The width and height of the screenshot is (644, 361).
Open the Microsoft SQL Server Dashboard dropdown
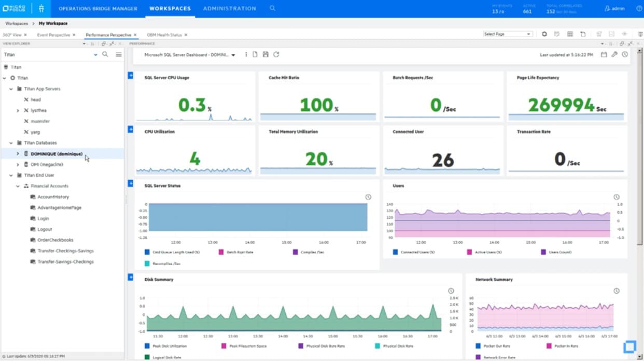click(233, 54)
